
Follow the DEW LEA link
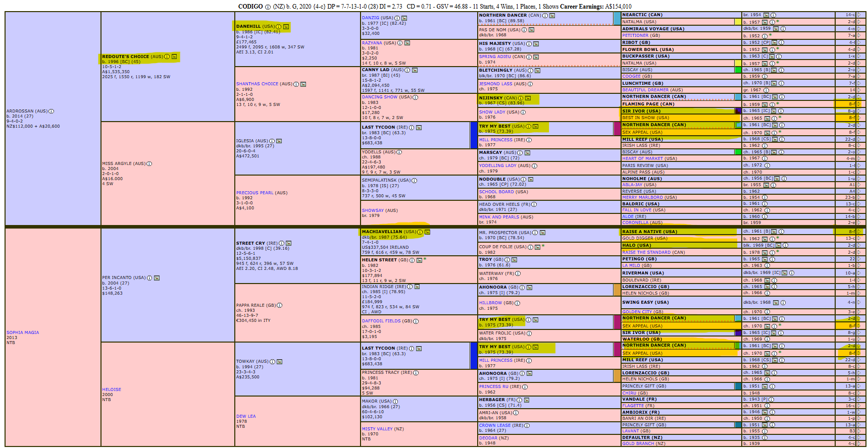tap(246, 416)
